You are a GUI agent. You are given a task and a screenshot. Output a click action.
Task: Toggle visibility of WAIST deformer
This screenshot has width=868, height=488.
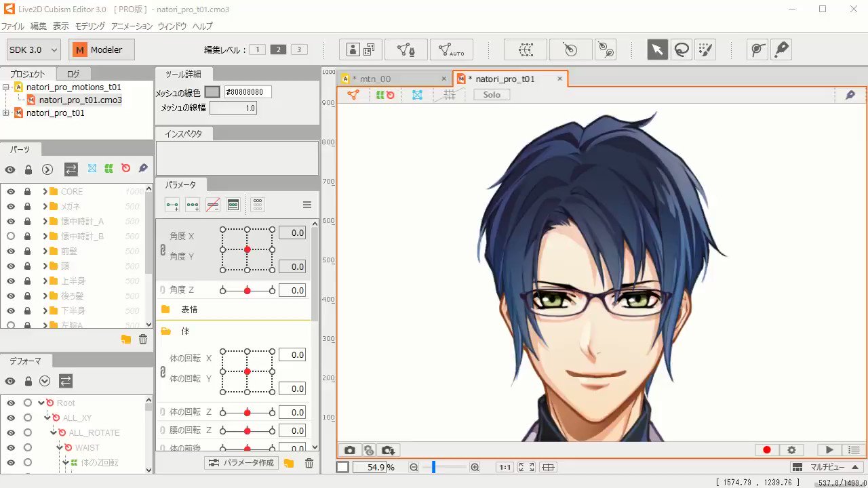click(x=11, y=448)
